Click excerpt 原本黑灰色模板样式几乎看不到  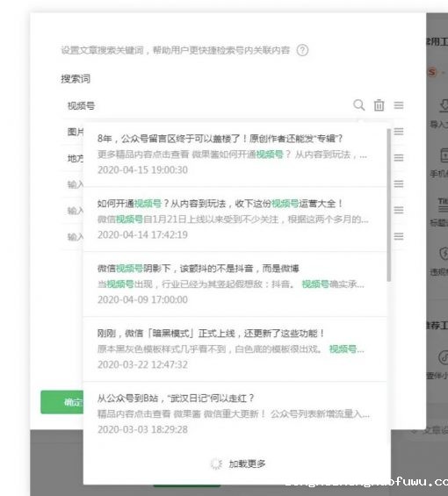pyautogui.click(x=231, y=349)
